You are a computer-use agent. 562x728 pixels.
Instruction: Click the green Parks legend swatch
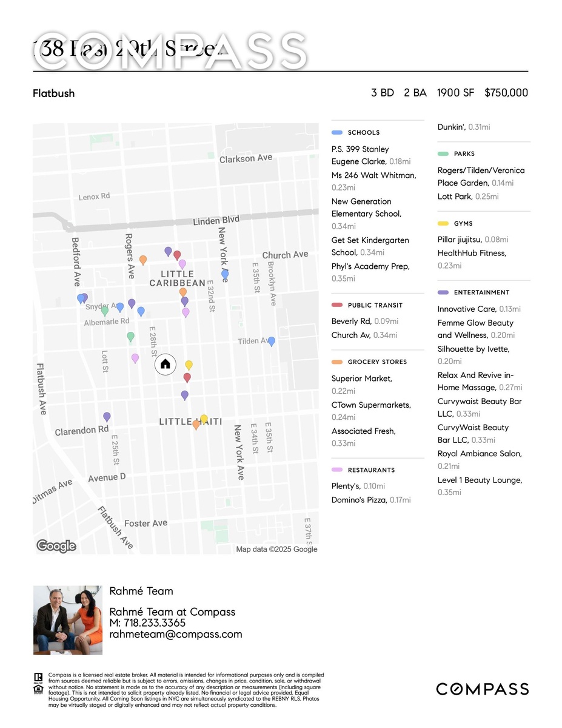pos(443,154)
